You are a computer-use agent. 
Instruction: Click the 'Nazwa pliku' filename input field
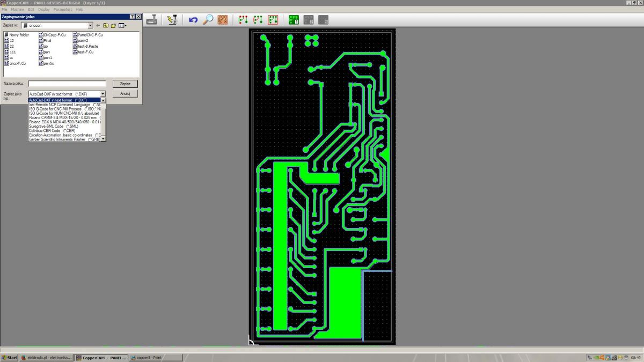point(67,84)
